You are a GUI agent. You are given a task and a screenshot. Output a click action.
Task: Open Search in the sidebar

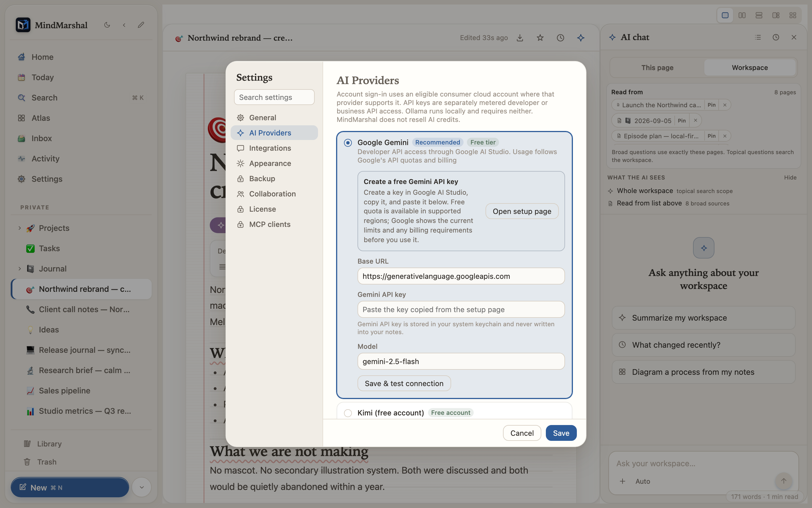(x=81, y=97)
